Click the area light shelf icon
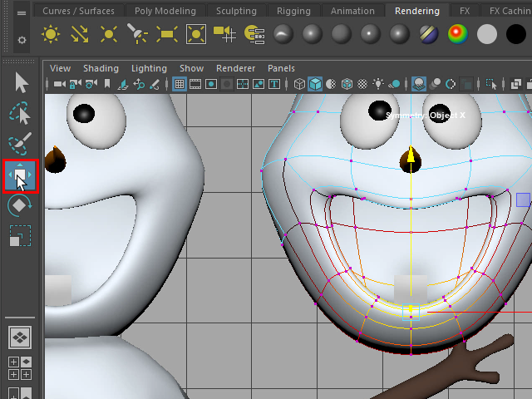This screenshot has width=532, height=399. (167, 34)
